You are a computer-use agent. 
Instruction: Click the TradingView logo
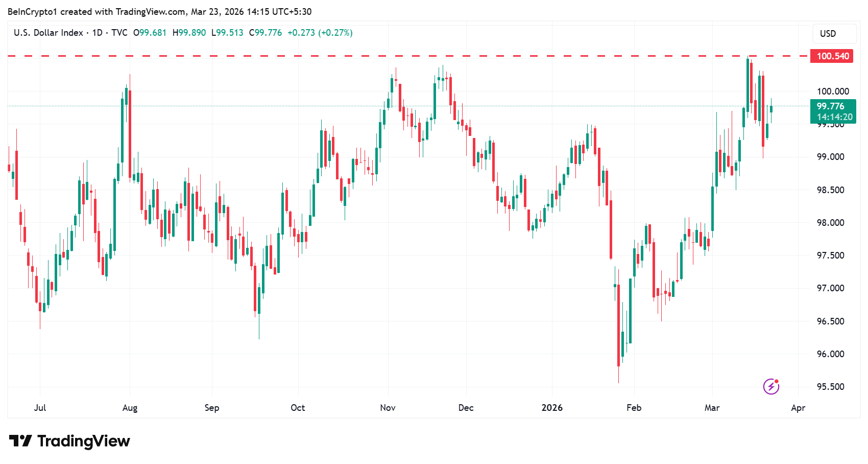pos(69,440)
